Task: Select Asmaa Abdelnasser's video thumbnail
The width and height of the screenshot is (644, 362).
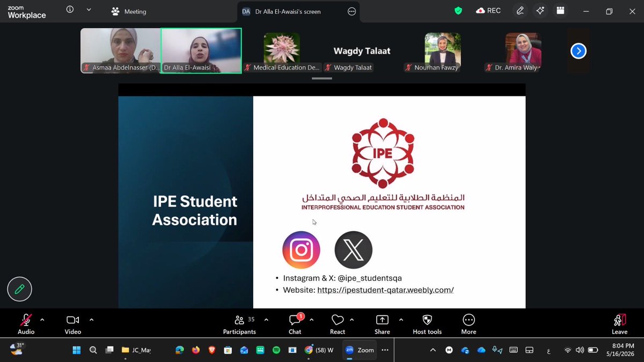Action: click(x=121, y=50)
